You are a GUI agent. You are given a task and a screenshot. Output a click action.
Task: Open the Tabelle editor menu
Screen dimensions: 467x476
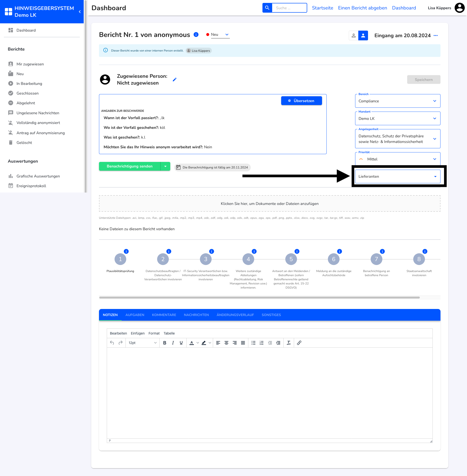click(169, 333)
